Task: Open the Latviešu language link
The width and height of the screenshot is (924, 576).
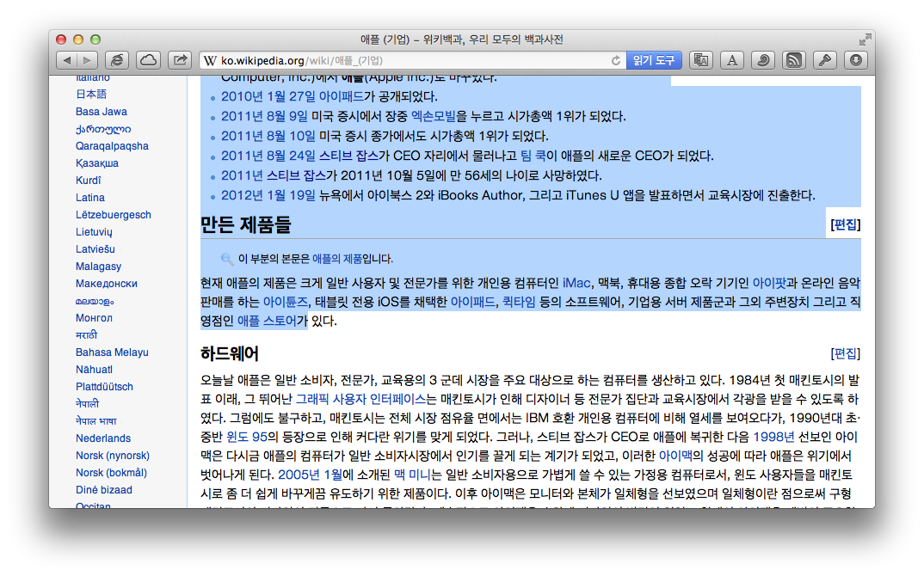Action: click(95, 249)
